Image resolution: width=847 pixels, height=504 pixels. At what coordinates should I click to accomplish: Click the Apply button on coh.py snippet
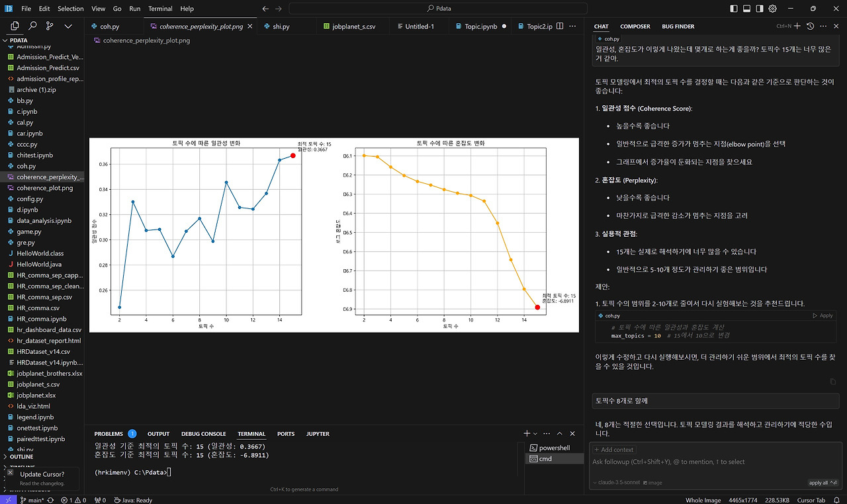pos(823,315)
